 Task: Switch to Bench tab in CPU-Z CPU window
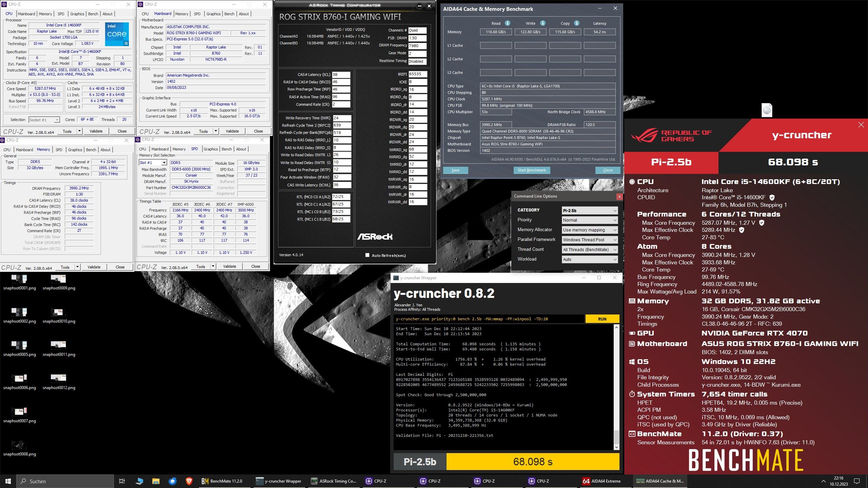(93, 14)
